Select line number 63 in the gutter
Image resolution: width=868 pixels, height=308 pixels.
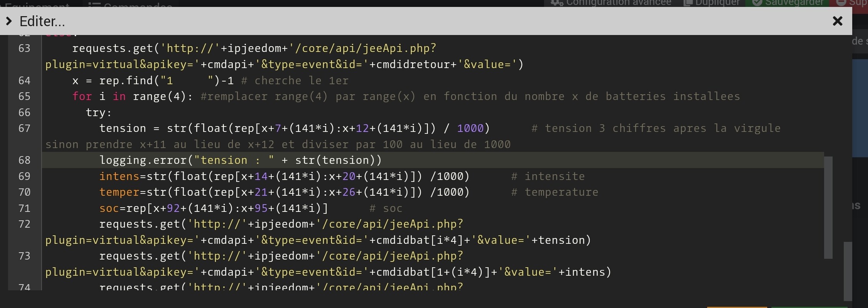[x=24, y=48]
